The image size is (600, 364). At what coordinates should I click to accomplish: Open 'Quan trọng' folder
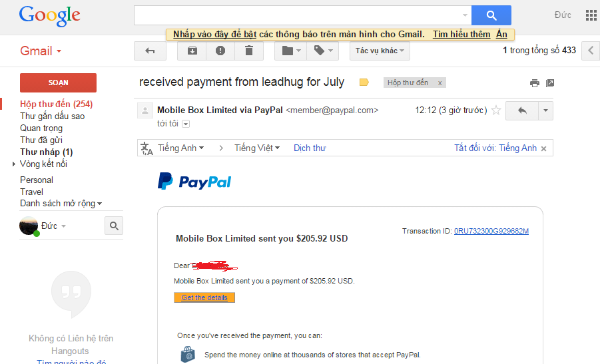41,128
